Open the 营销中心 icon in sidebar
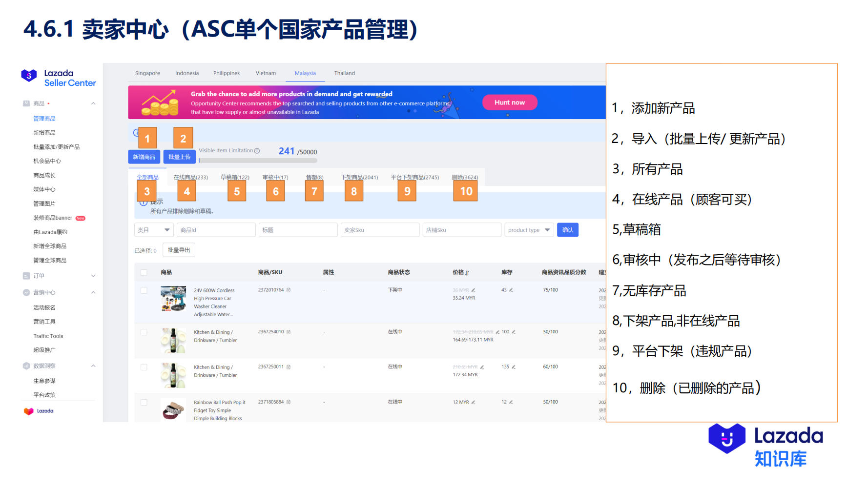Viewport: 868px width, 488px height. pyautogui.click(x=26, y=292)
